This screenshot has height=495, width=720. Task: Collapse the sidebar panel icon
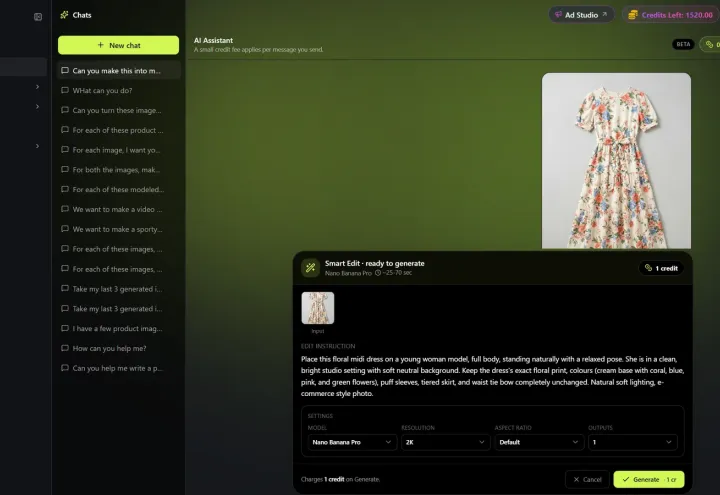pos(38,17)
